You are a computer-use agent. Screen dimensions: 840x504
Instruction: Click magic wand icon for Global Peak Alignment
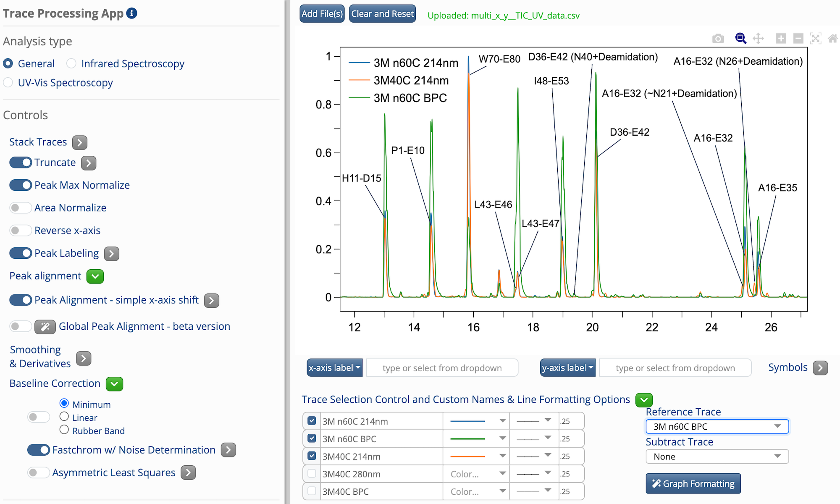(x=45, y=327)
